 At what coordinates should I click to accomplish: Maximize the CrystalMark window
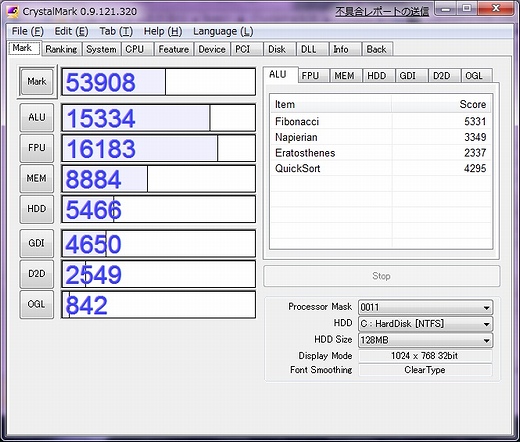(x=467, y=9)
